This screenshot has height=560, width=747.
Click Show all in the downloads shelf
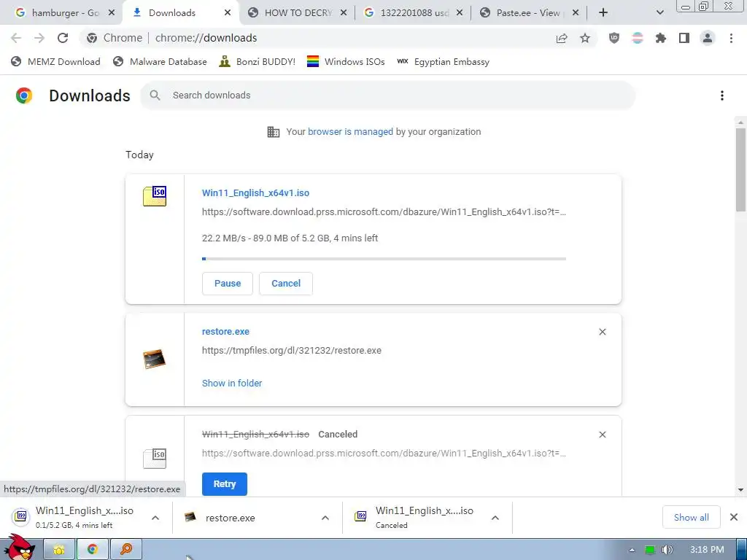point(692,517)
